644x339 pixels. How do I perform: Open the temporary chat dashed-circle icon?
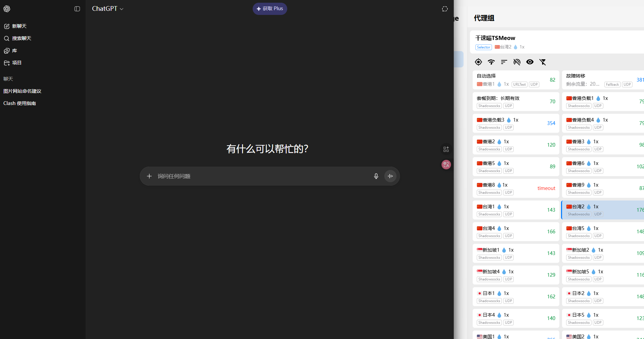coord(445,9)
